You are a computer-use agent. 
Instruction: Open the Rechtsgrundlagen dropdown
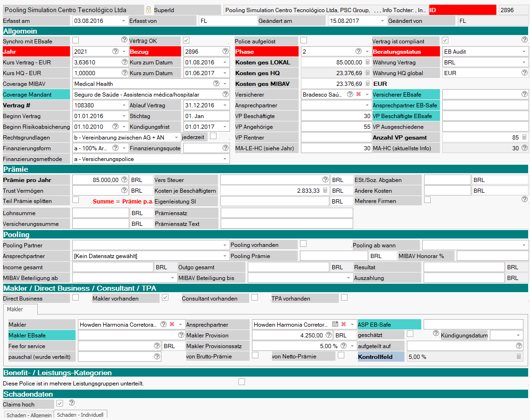tap(176, 137)
